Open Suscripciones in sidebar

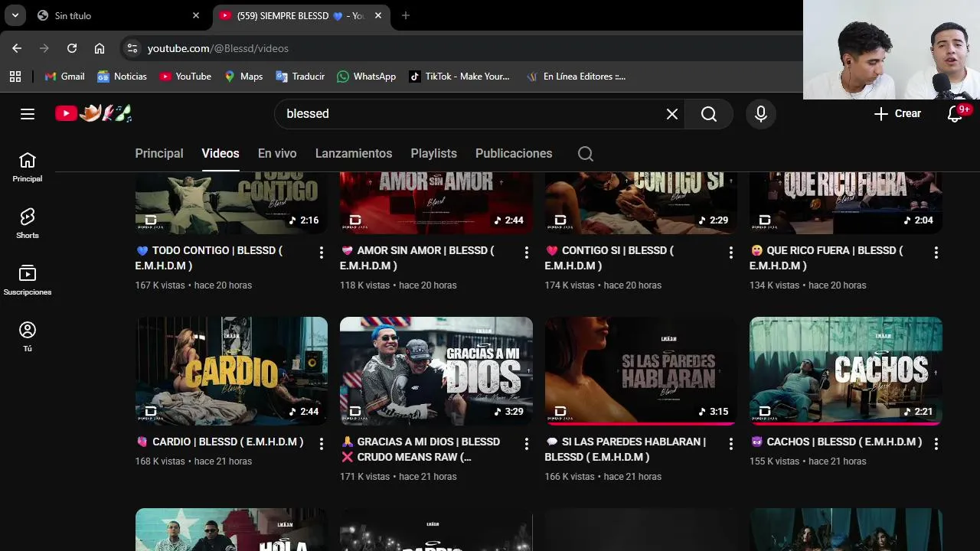pos(28,280)
